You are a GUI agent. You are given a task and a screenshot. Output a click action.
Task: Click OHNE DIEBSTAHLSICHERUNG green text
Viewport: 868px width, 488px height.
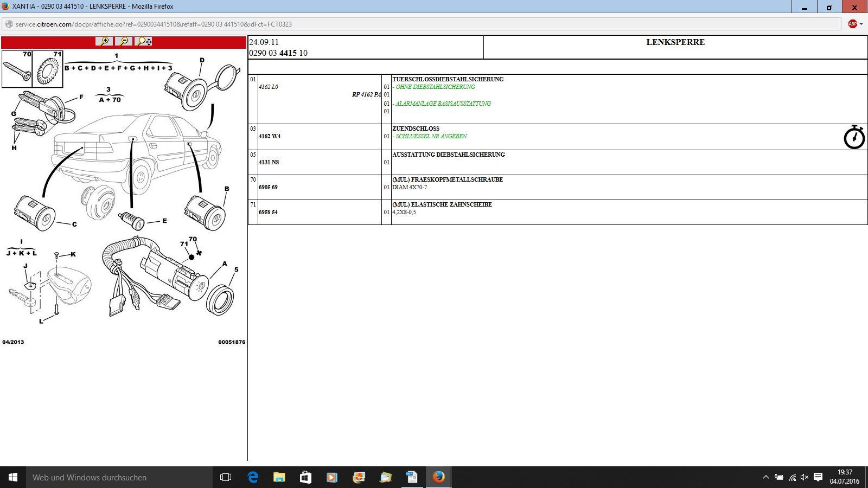pos(435,87)
